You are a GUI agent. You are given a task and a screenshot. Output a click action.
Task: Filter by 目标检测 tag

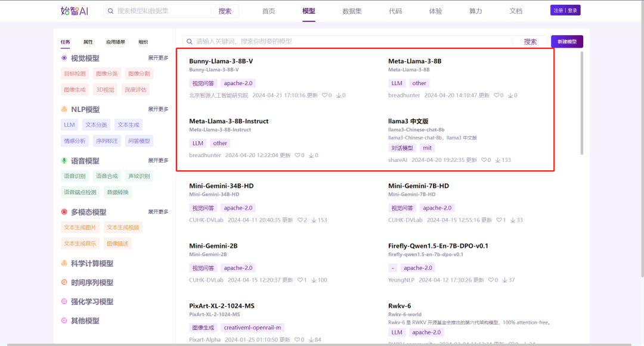(75, 74)
